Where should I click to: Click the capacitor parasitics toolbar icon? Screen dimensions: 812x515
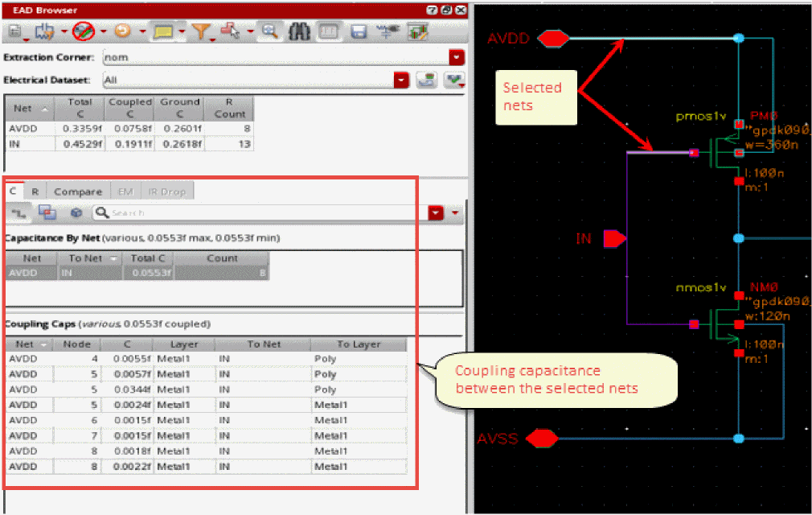(388, 31)
